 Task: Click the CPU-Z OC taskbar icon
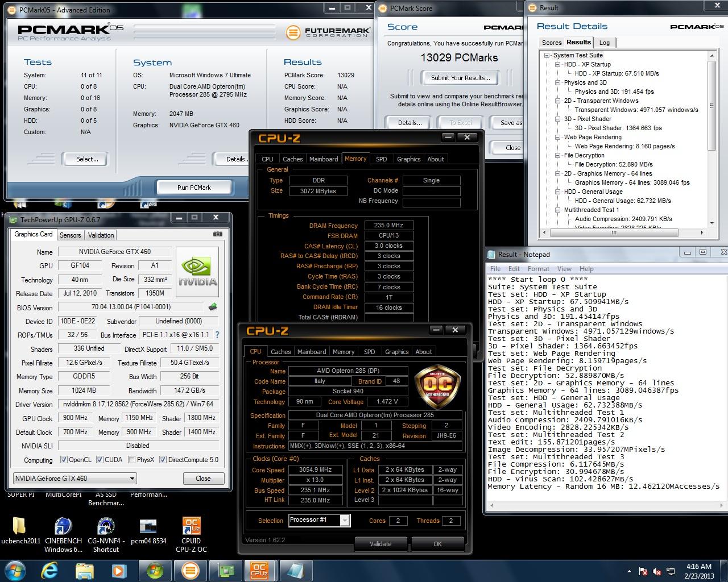click(260, 570)
